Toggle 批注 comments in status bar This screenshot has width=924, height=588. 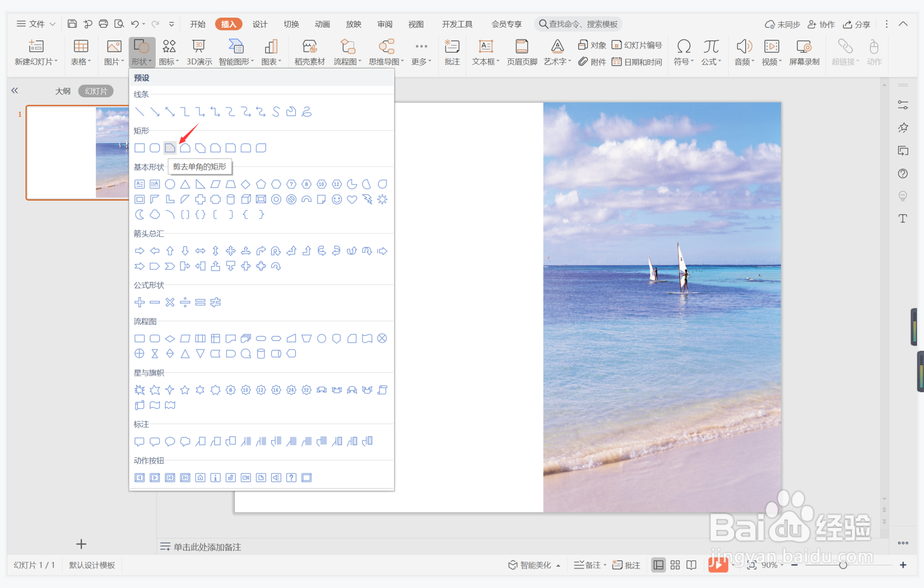[x=626, y=565]
